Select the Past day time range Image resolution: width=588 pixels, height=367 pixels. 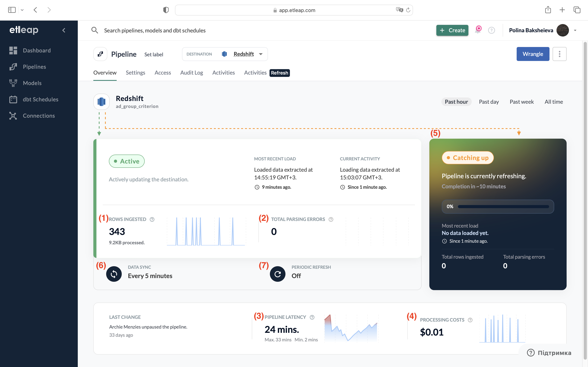(x=489, y=102)
